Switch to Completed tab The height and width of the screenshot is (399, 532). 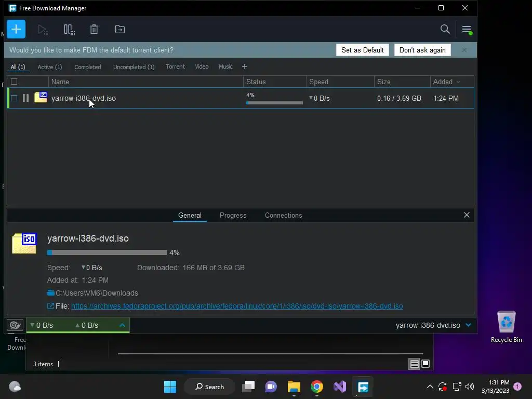87,67
